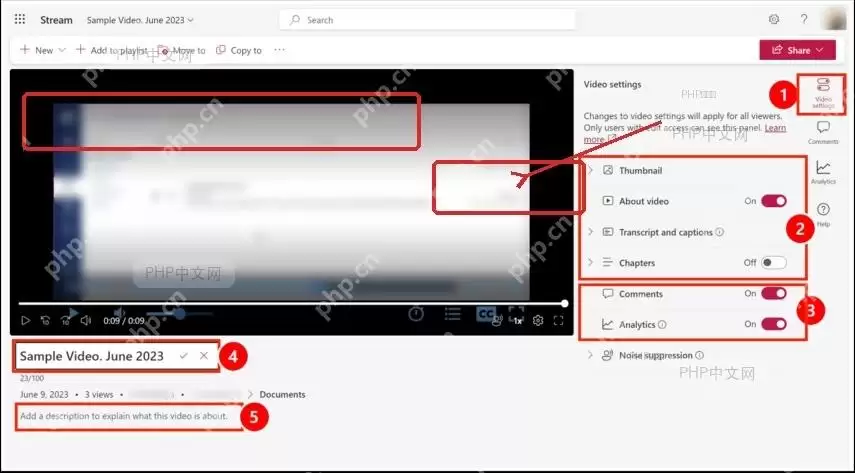Click the 3 views text
Viewport: 855px width, 473px height.
[x=99, y=394]
